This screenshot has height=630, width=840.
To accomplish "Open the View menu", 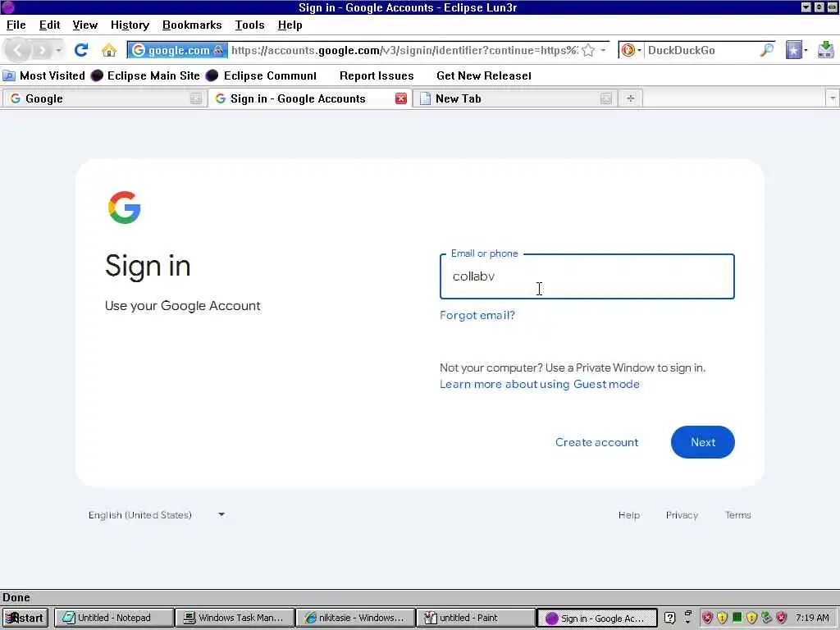I will pos(85,25).
